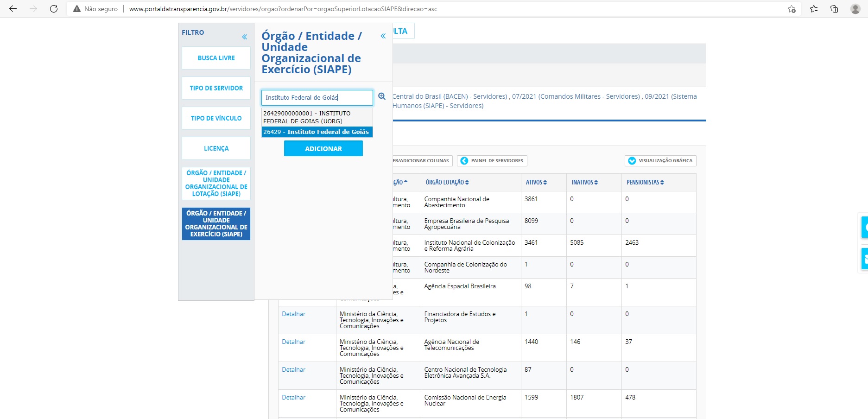Add page to favorites star icon

click(x=792, y=9)
